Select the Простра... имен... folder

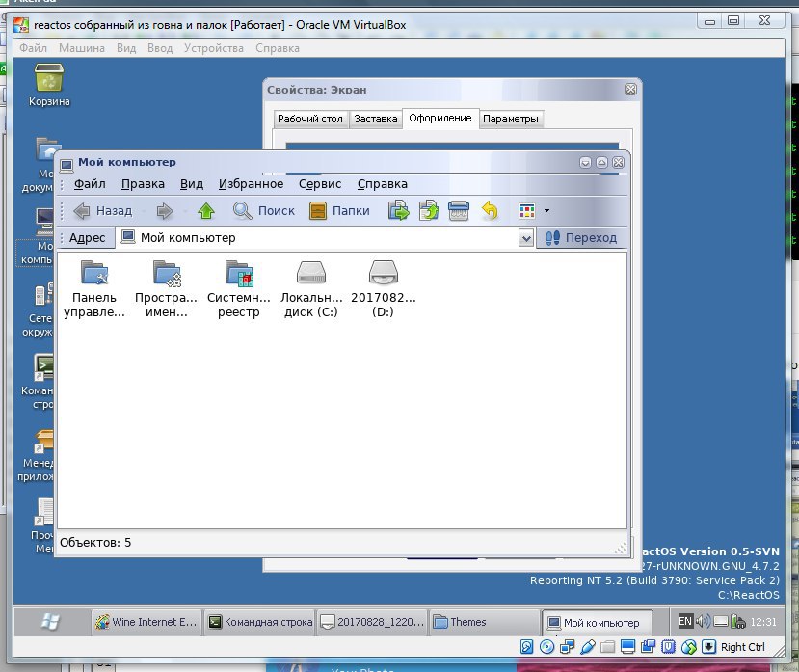coord(166,288)
